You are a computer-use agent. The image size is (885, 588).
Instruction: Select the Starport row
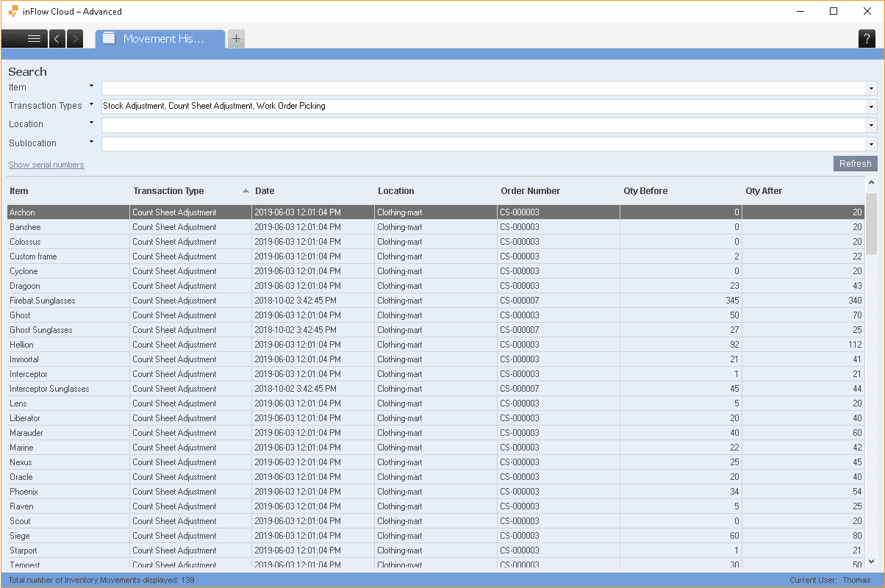tap(436, 551)
